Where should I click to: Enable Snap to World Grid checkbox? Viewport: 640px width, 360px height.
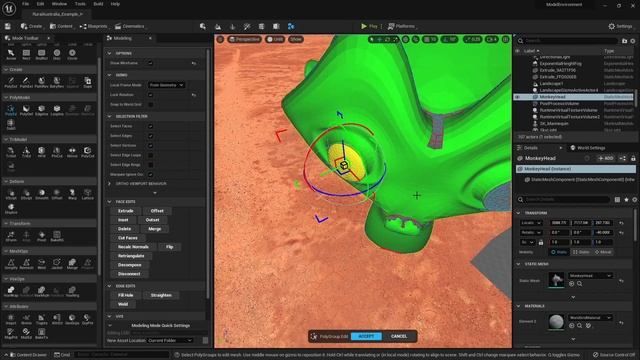(x=151, y=104)
